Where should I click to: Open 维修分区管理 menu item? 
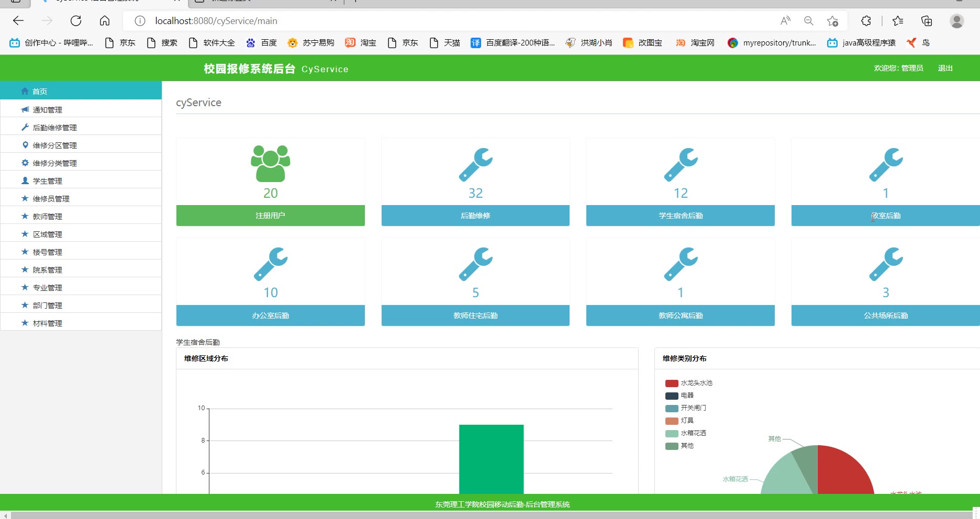81,145
